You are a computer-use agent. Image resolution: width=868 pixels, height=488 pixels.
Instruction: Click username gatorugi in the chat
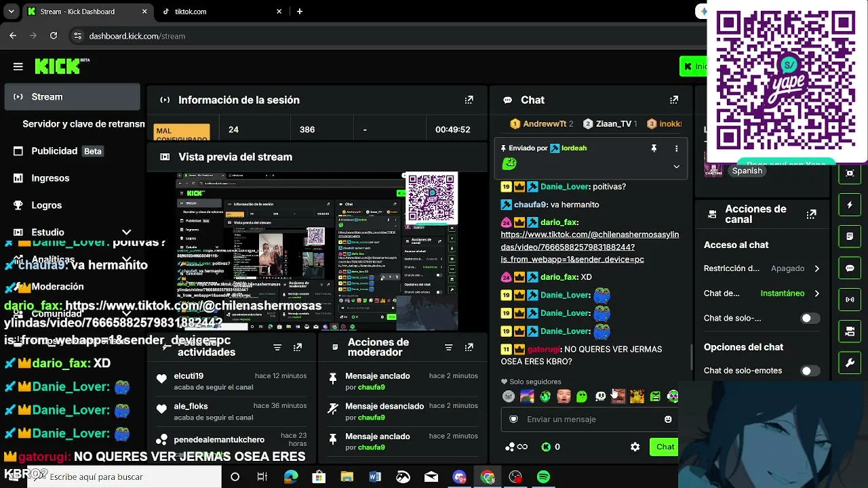pos(543,349)
